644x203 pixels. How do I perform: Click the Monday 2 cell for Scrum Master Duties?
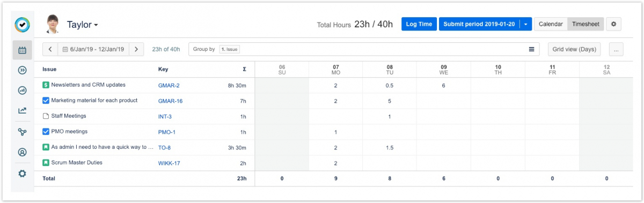[x=336, y=163]
